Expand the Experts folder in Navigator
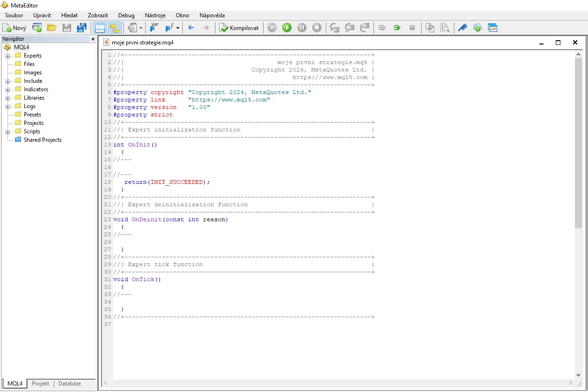 [8, 56]
